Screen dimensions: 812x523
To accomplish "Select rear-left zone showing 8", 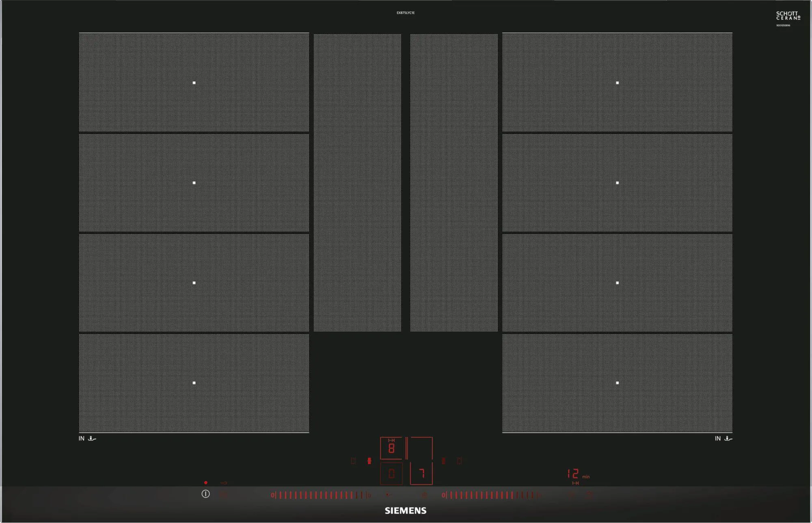I will click(391, 448).
